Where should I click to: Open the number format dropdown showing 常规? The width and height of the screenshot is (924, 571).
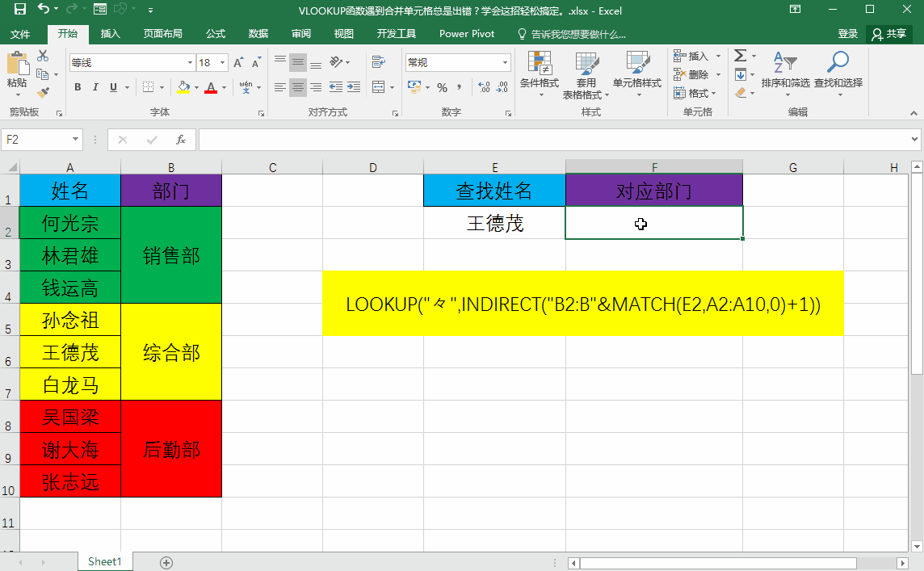[505, 62]
